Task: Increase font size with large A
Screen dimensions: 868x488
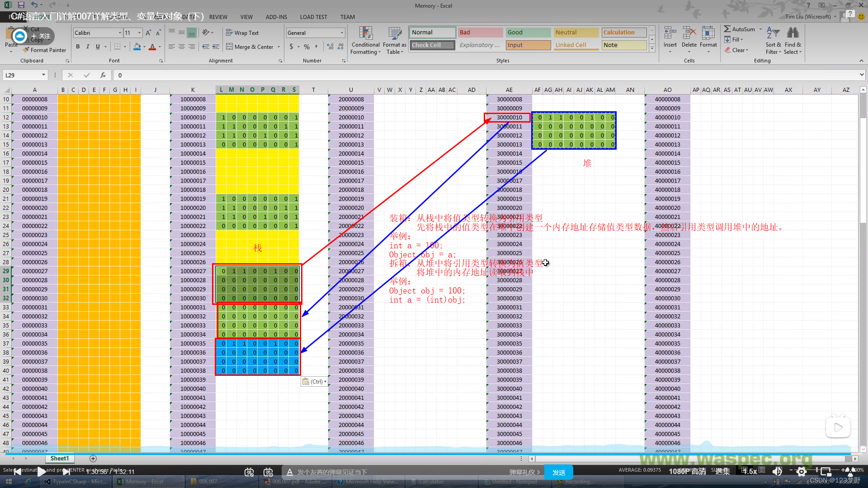Action: [x=148, y=33]
